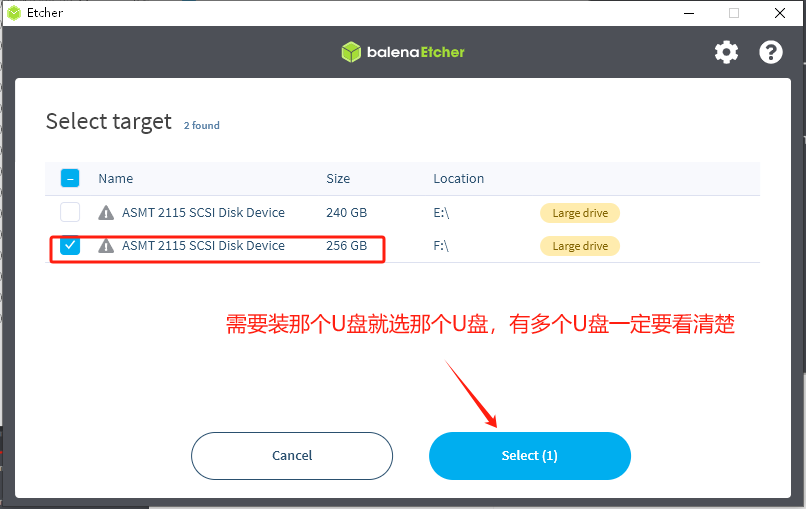The height and width of the screenshot is (509, 806).
Task: Toggle the select-all checkbox in table header
Action: (70, 178)
